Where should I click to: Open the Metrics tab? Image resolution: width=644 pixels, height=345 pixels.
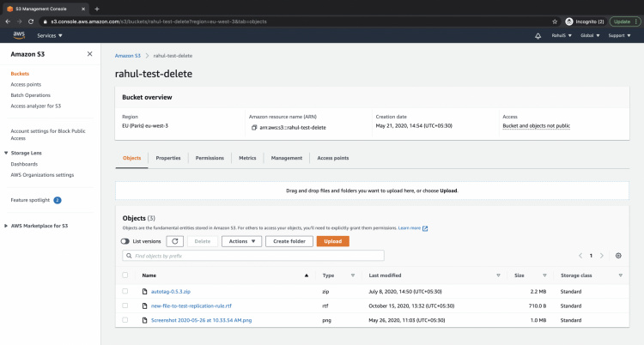[x=247, y=158]
